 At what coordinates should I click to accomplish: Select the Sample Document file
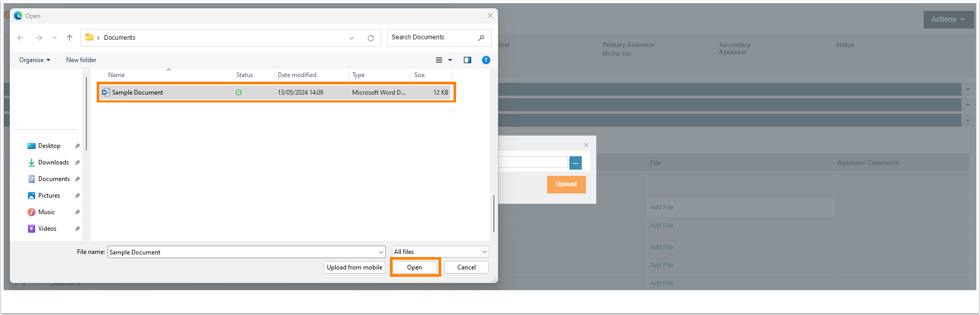(138, 93)
